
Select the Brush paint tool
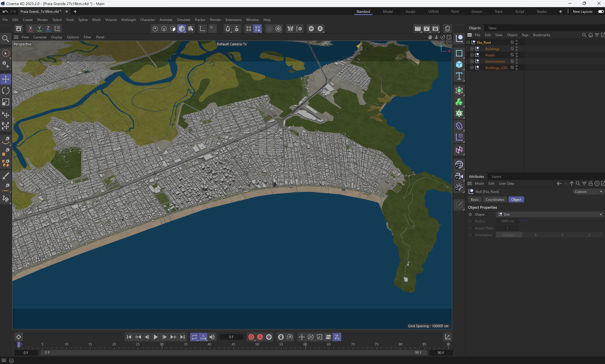[x=6, y=176]
